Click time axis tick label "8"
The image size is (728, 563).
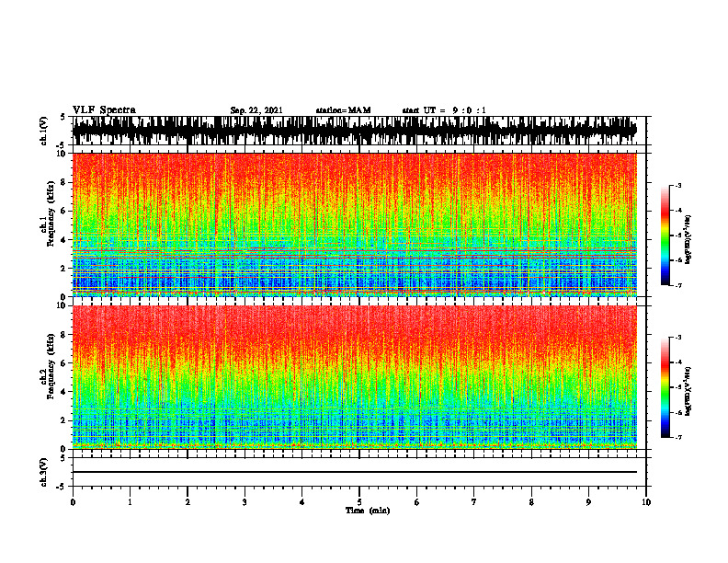pyautogui.click(x=531, y=502)
